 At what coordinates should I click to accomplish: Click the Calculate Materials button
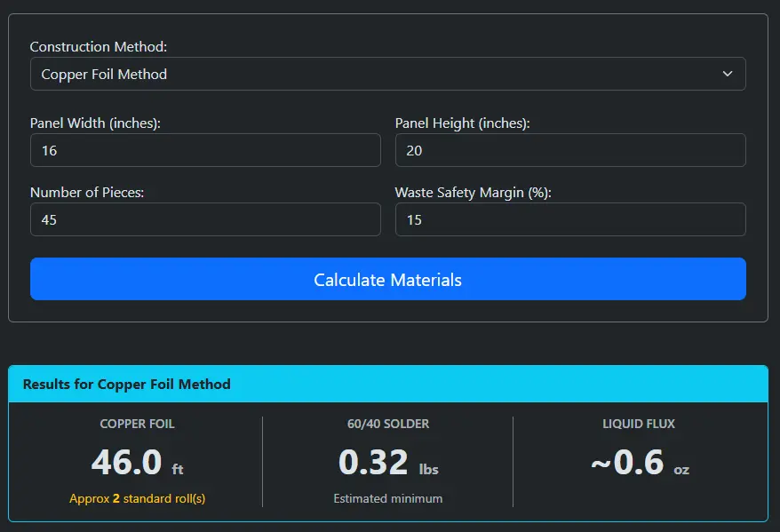tap(388, 279)
